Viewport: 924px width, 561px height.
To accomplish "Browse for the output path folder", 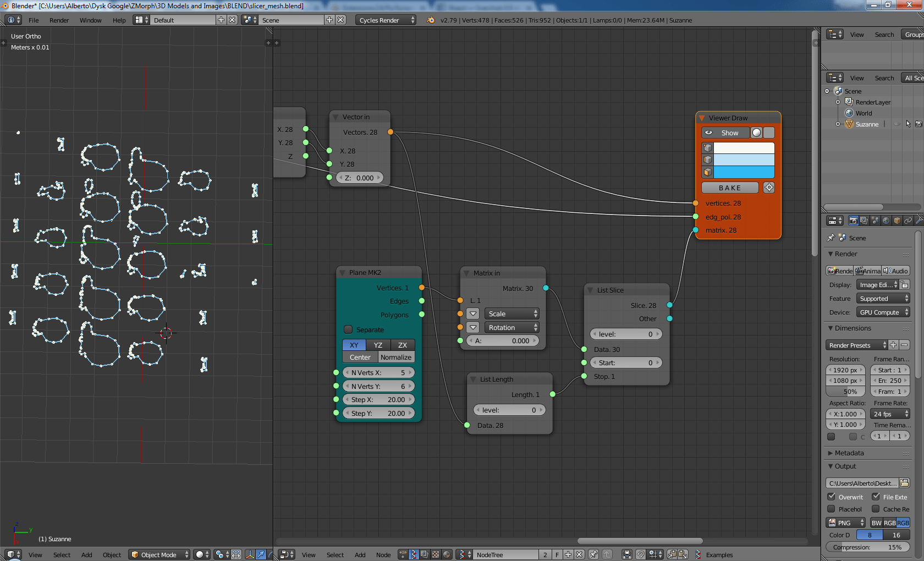I will (904, 483).
